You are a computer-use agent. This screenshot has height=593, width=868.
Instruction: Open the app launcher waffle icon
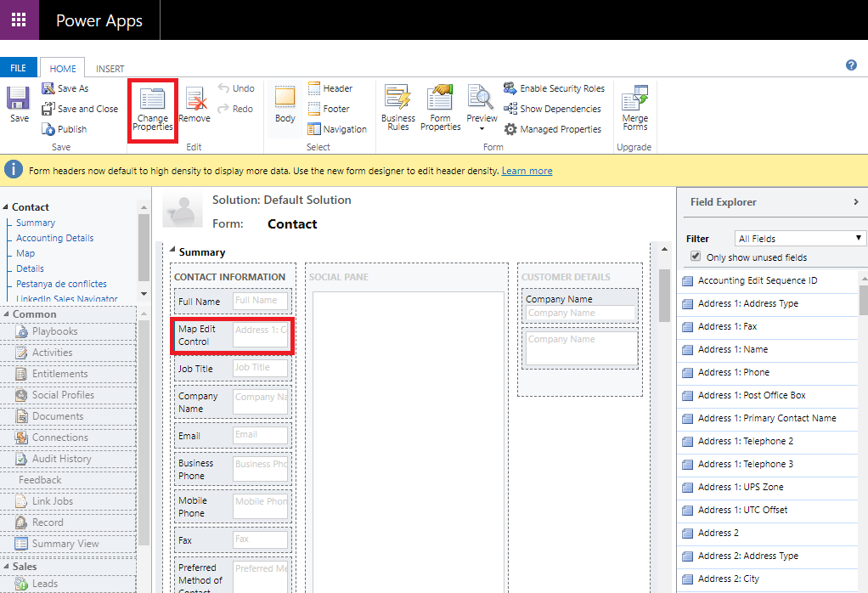19,20
